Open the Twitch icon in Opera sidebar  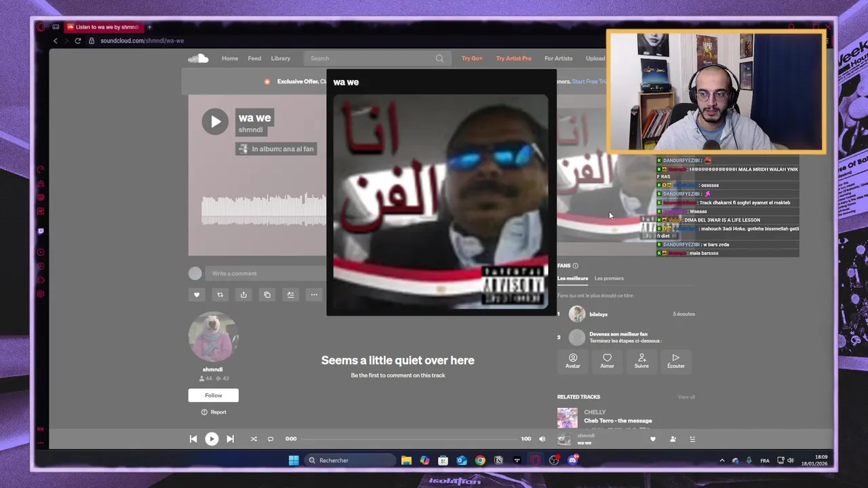click(41, 231)
